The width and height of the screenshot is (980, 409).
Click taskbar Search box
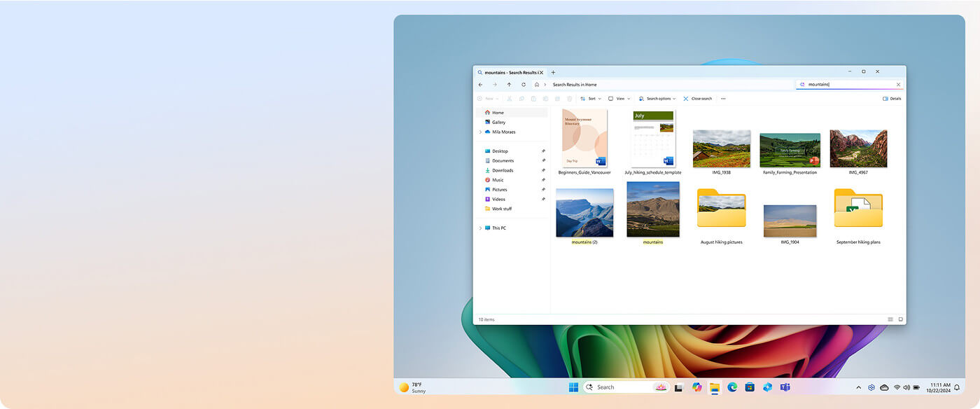pos(626,387)
